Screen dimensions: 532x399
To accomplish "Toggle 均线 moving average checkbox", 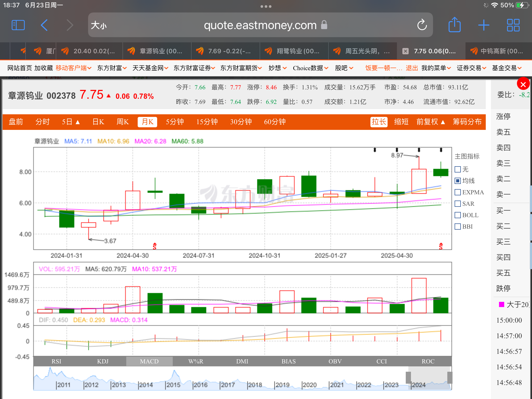I will coord(458,181).
